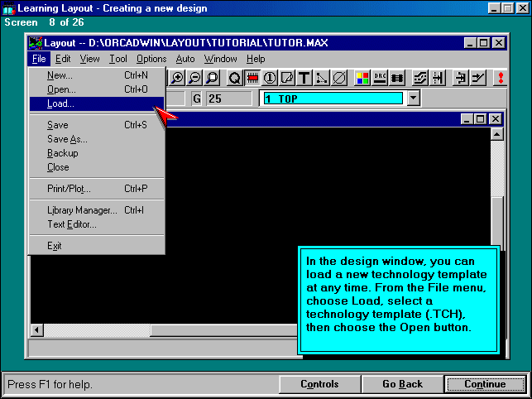
Task: Click the Zoom Out magnifier icon
Action: coord(194,78)
